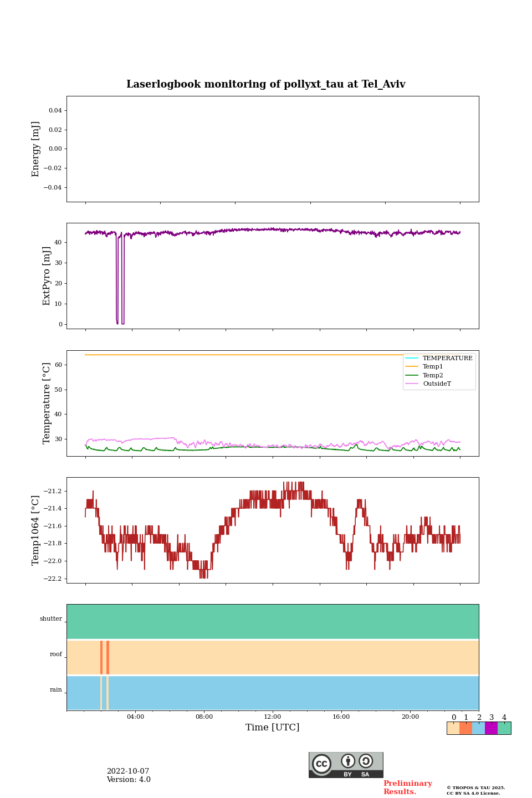532x798 pixels.
Task: Click the CC BY SA 4.0 License text
Action: pos(473,793)
